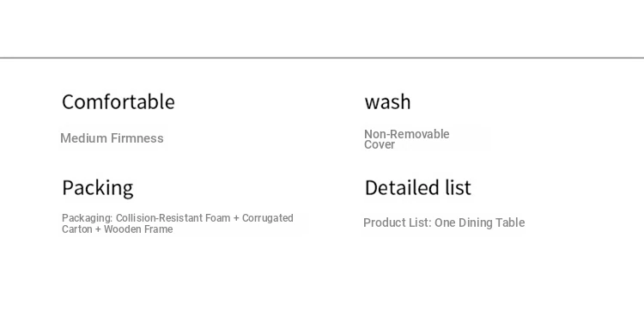
Task: Click the plus sign after Foam
Action: (236, 218)
